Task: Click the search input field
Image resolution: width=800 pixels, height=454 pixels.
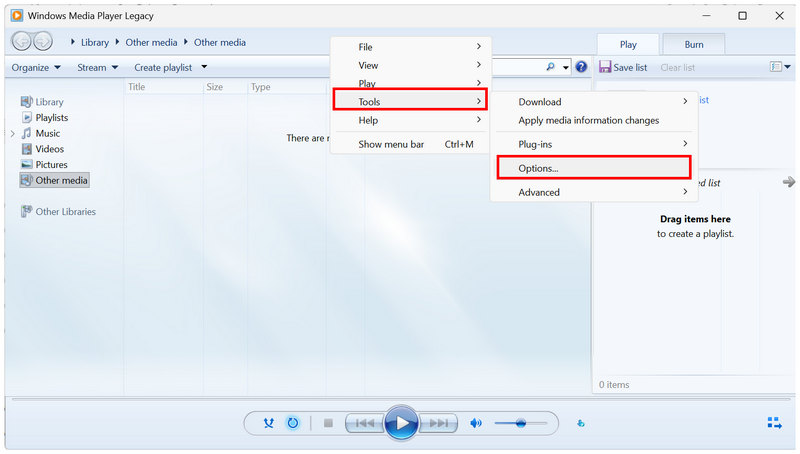Action: 518,67
